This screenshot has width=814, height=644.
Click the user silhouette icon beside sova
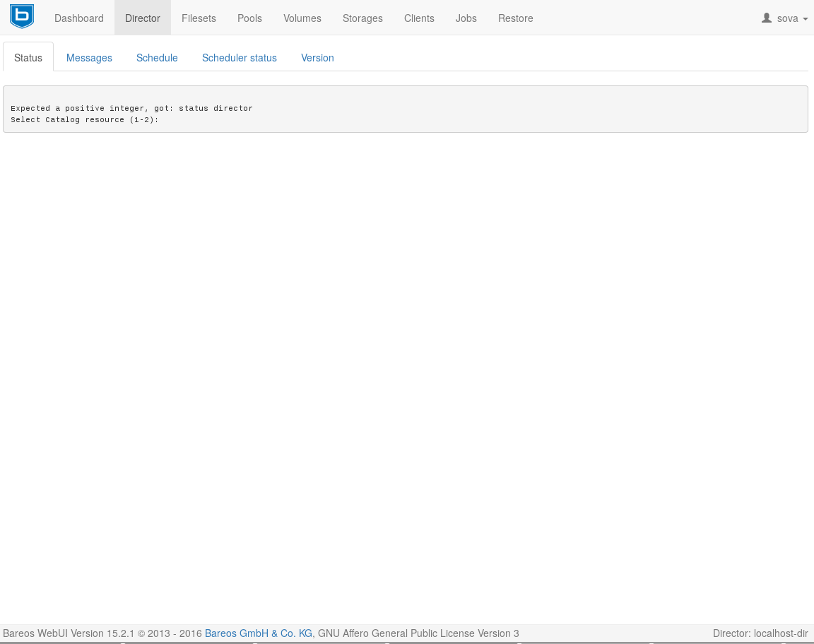click(x=767, y=18)
